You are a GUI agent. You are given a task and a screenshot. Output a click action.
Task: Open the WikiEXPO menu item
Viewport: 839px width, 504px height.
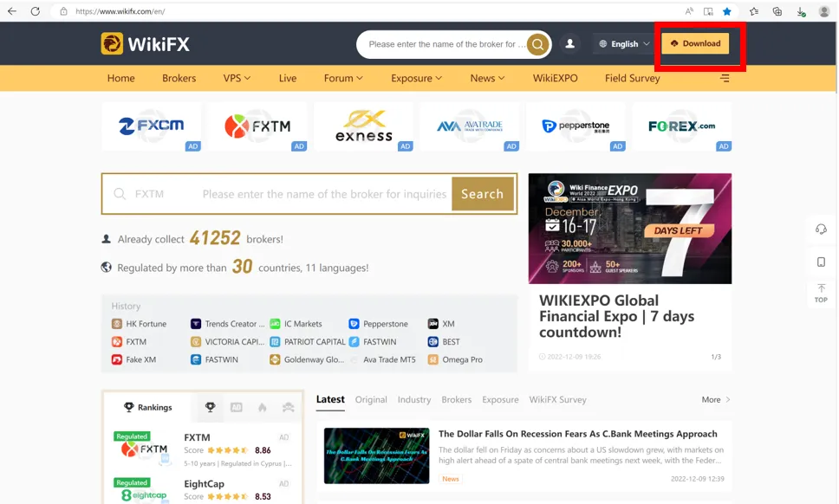tap(555, 78)
